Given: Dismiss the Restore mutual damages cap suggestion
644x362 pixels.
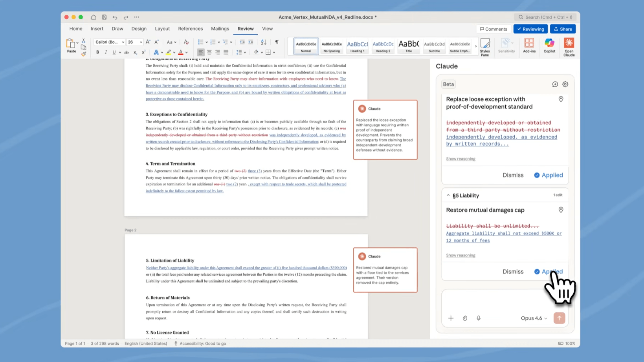Looking at the screenshot, I should click(x=513, y=271).
